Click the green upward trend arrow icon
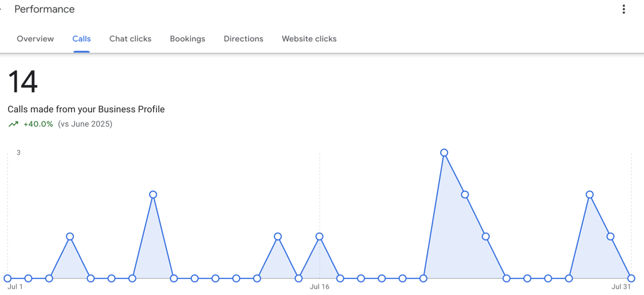This screenshot has width=644, height=295. [x=13, y=124]
